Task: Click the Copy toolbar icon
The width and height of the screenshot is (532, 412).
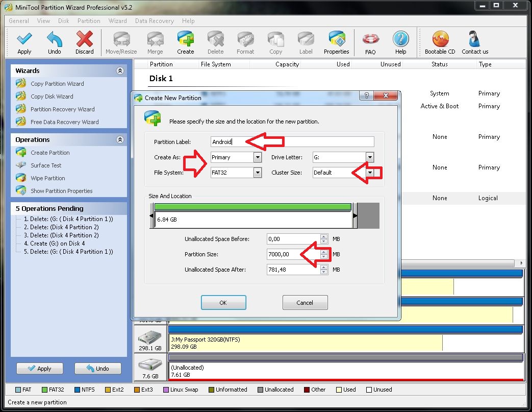Action: point(275,42)
